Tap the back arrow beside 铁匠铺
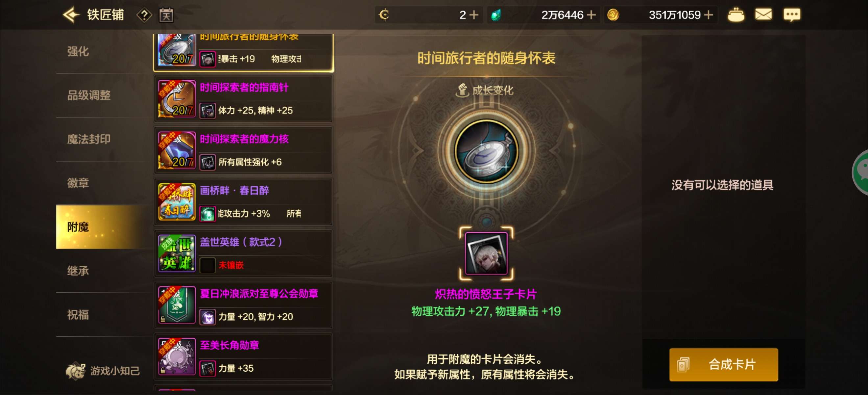 [x=71, y=15]
